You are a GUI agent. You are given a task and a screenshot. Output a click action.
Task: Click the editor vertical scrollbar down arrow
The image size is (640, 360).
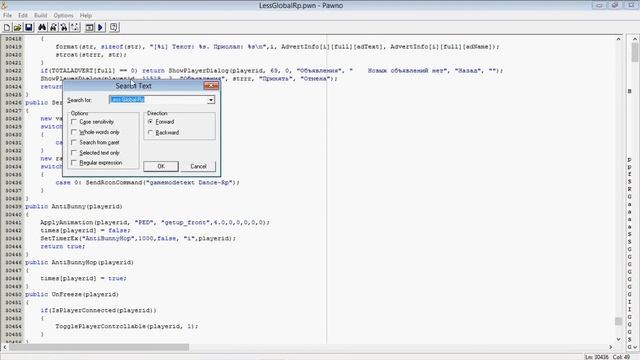618,339
